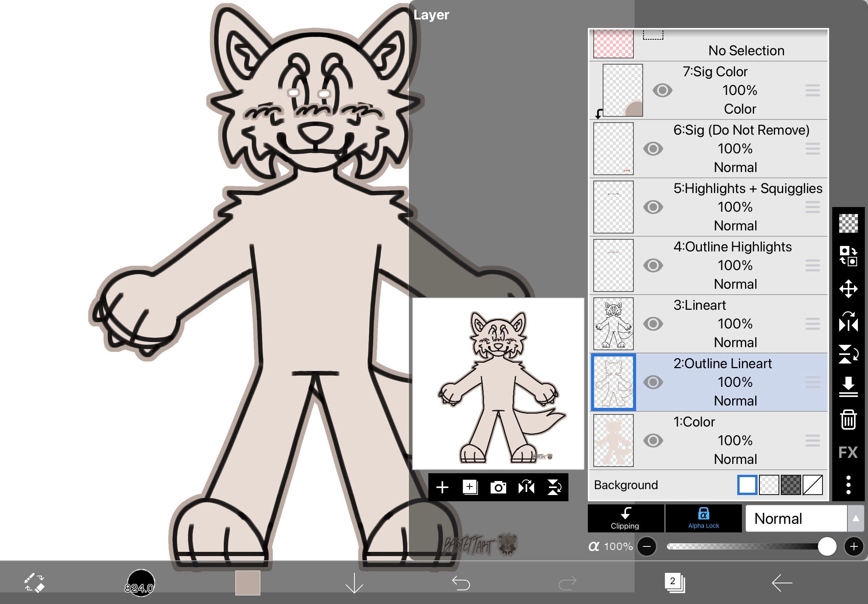Decrease opacity with the minus button
Viewport: 868px width, 604px height.
coord(647,547)
